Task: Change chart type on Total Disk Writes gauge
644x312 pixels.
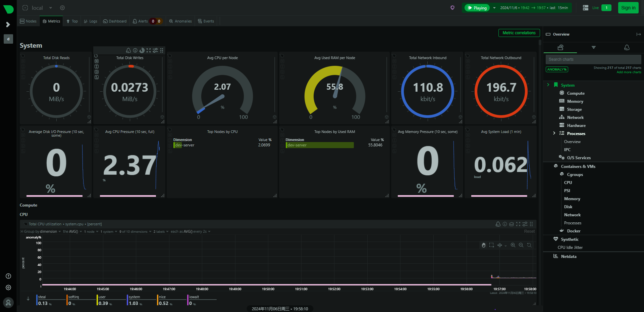Action: coord(142,50)
